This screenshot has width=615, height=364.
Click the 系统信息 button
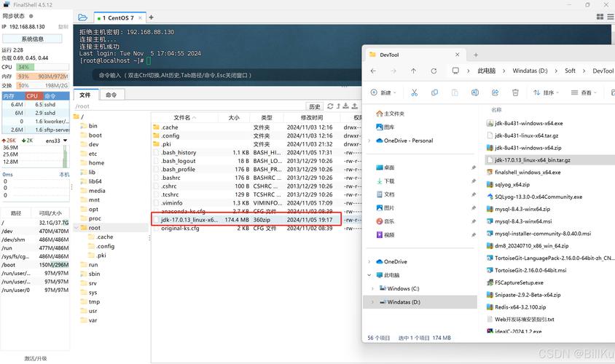click(32, 39)
